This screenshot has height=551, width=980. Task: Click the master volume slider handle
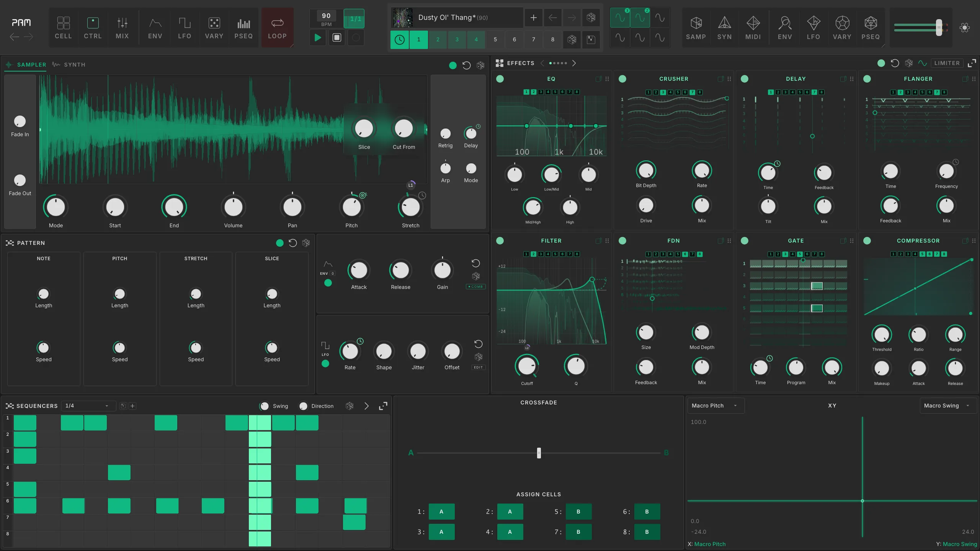click(939, 28)
